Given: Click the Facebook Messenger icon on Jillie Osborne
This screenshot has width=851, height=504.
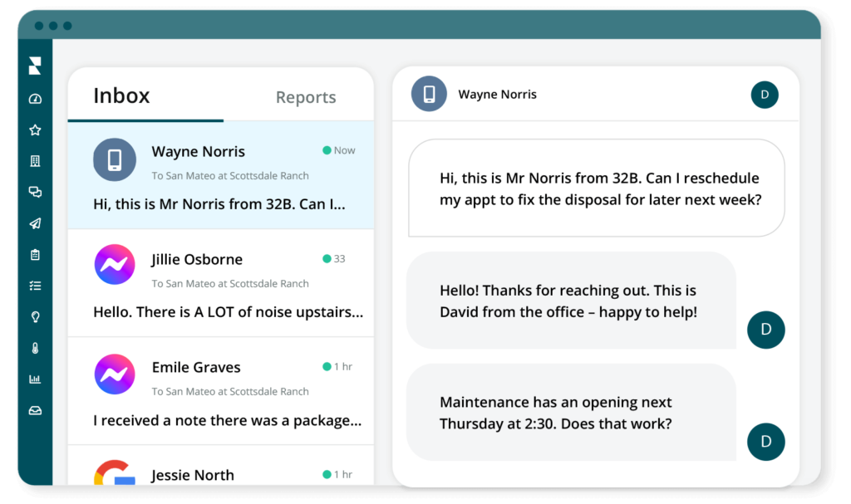Looking at the screenshot, I should coord(115,264).
